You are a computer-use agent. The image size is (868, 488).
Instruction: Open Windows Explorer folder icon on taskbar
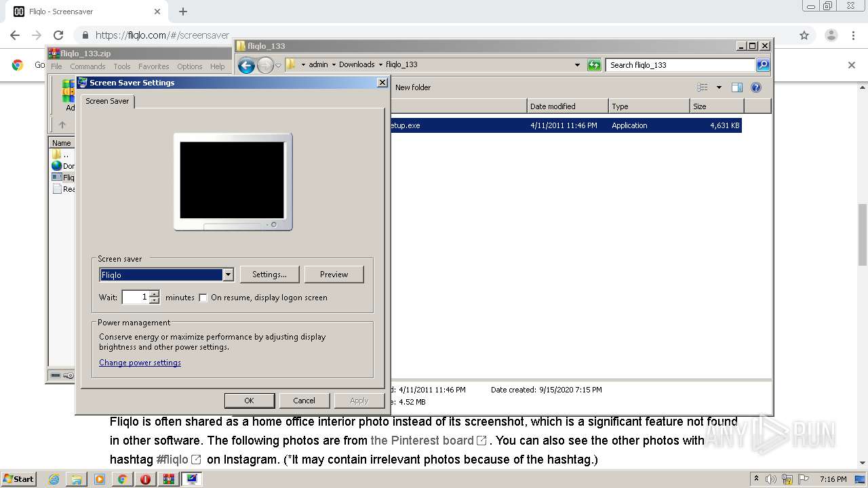coord(77,479)
